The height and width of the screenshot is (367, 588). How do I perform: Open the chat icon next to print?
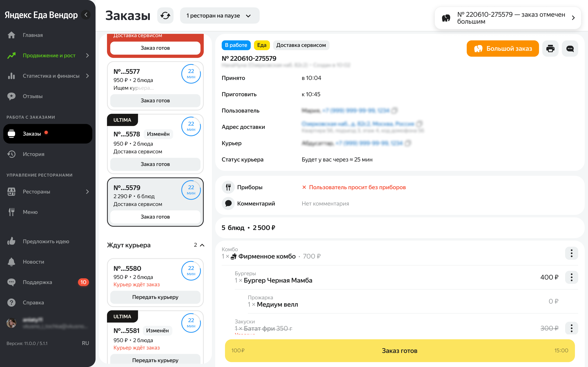tap(570, 49)
